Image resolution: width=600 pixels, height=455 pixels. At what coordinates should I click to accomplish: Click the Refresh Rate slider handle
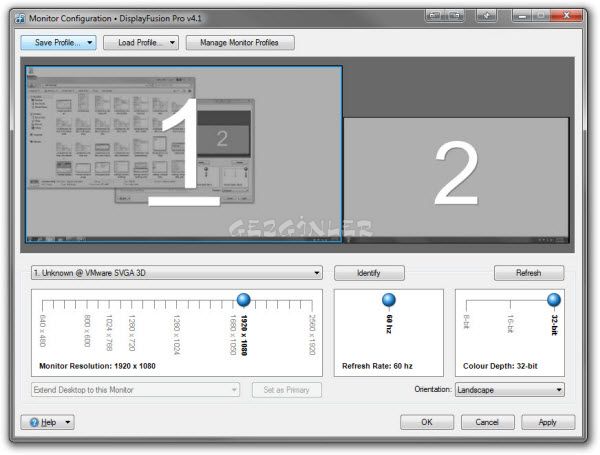click(389, 300)
